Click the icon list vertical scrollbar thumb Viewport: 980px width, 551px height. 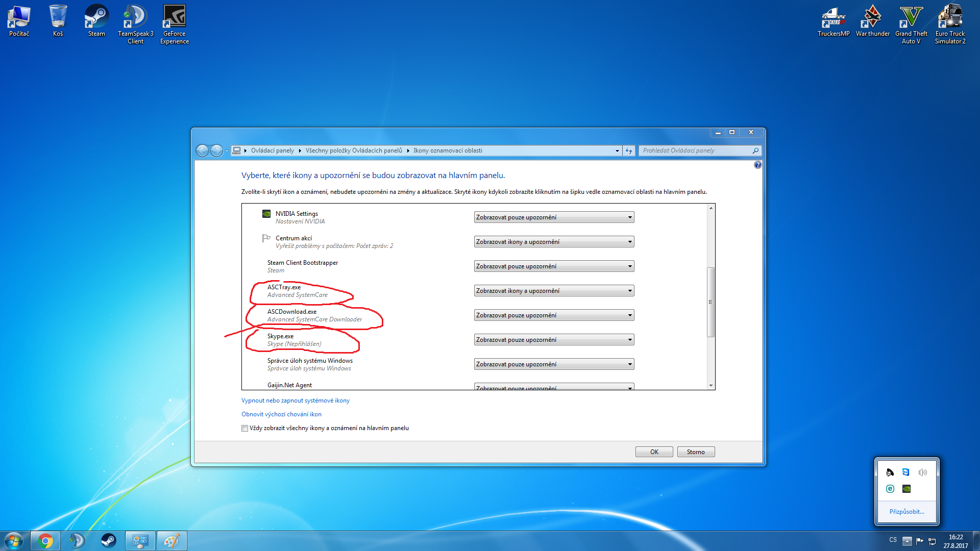click(x=710, y=302)
